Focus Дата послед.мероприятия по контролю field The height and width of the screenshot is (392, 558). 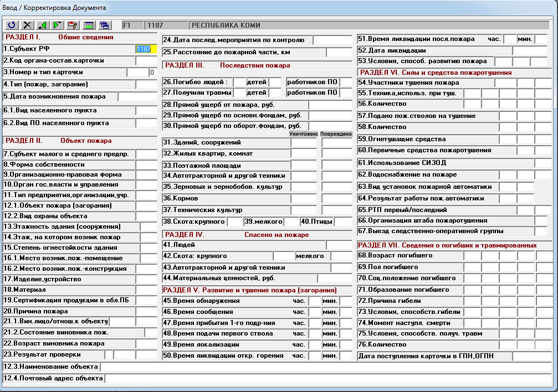click(x=332, y=40)
